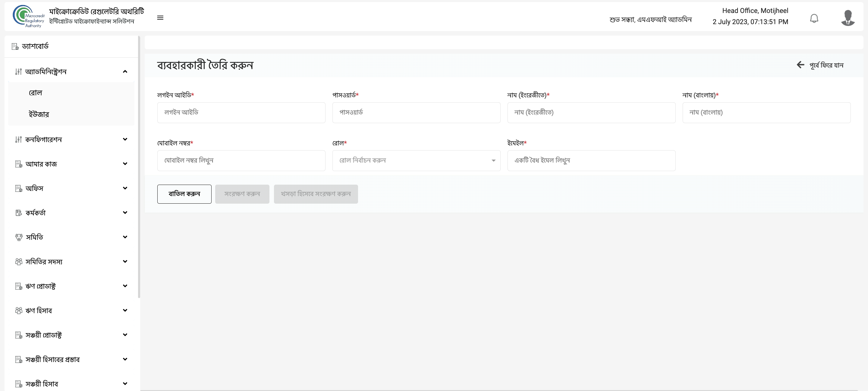Focus the নাম (ইংরেজীতে) input field
Viewport: 868px width, 391px height.
[x=591, y=113]
